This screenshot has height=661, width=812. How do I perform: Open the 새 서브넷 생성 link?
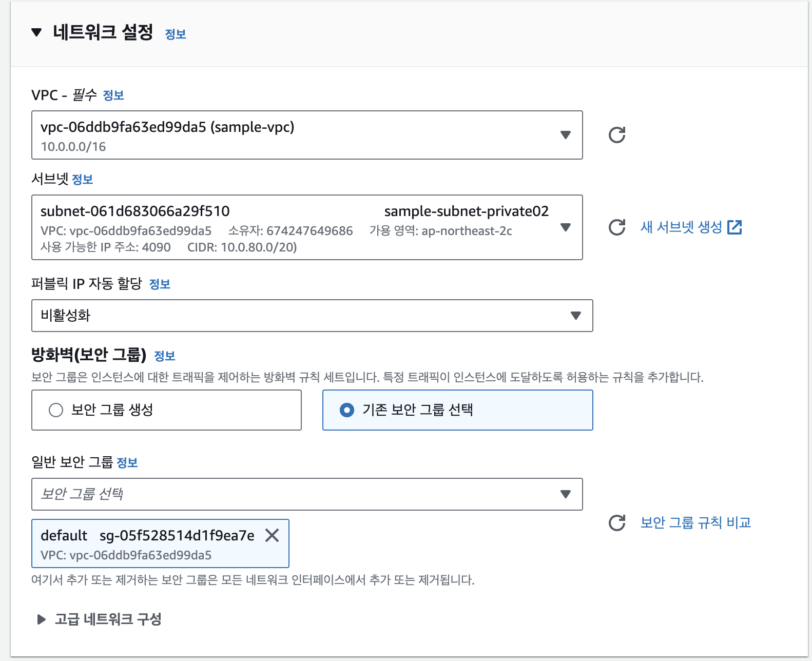tap(681, 227)
